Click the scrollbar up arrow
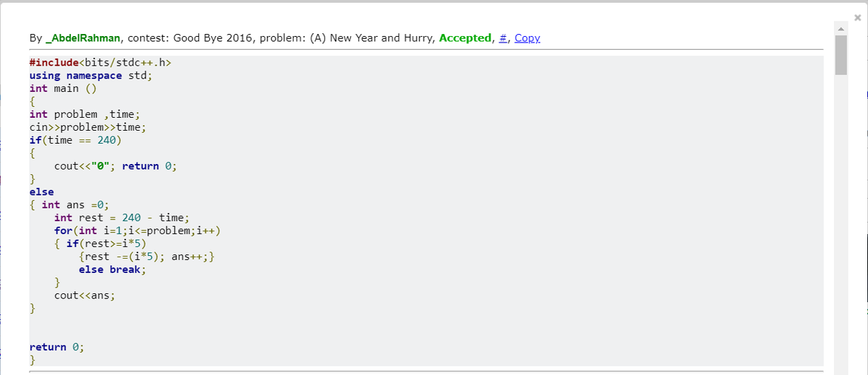 (x=841, y=28)
